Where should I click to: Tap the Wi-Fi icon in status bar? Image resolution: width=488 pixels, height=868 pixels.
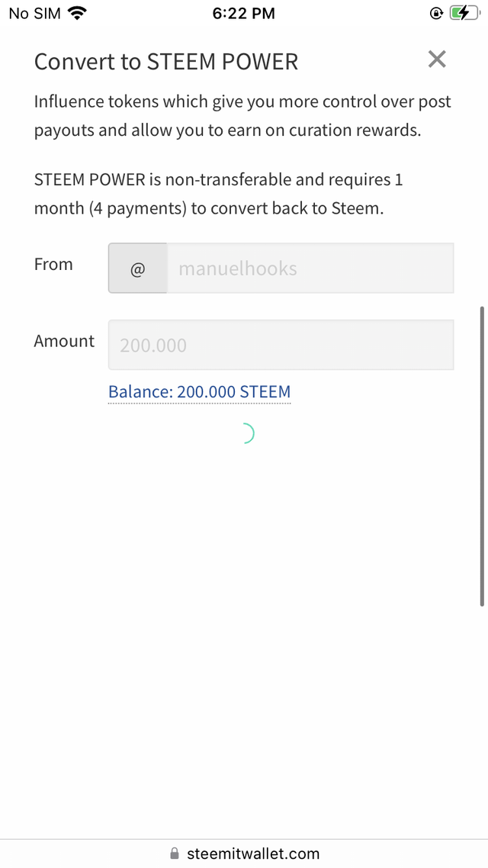click(x=77, y=13)
